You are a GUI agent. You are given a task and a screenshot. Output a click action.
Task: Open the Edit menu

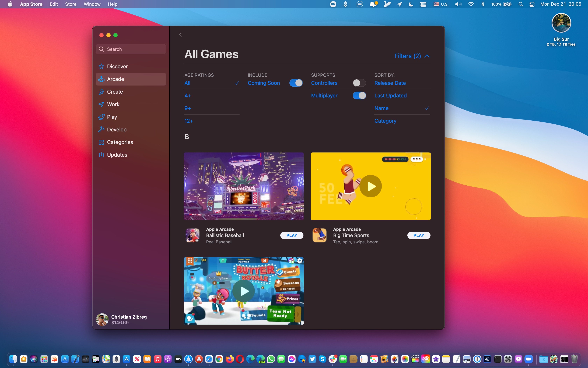(54, 4)
